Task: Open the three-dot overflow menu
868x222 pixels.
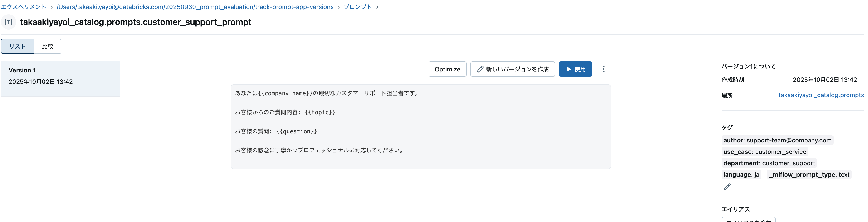Action: click(x=604, y=69)
